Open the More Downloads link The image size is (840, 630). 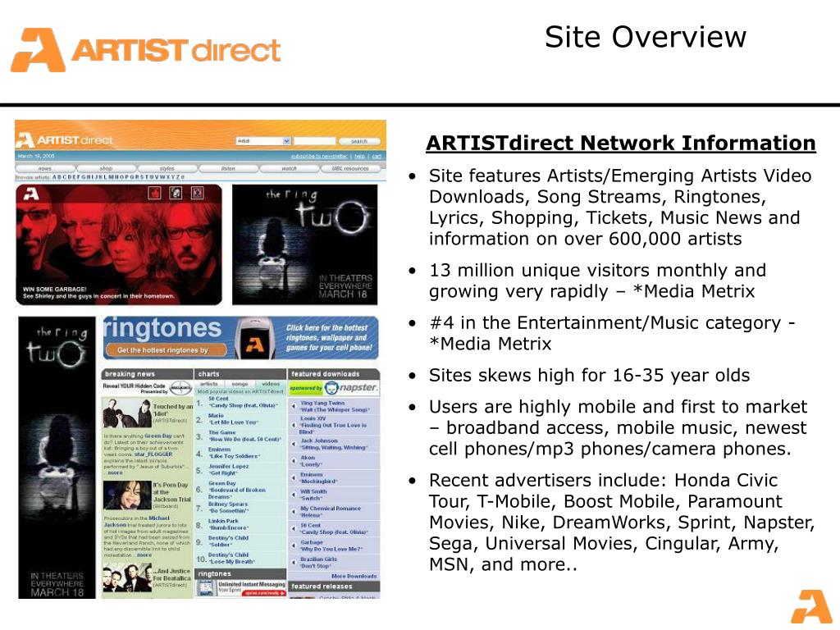click(x=354, y=576)
